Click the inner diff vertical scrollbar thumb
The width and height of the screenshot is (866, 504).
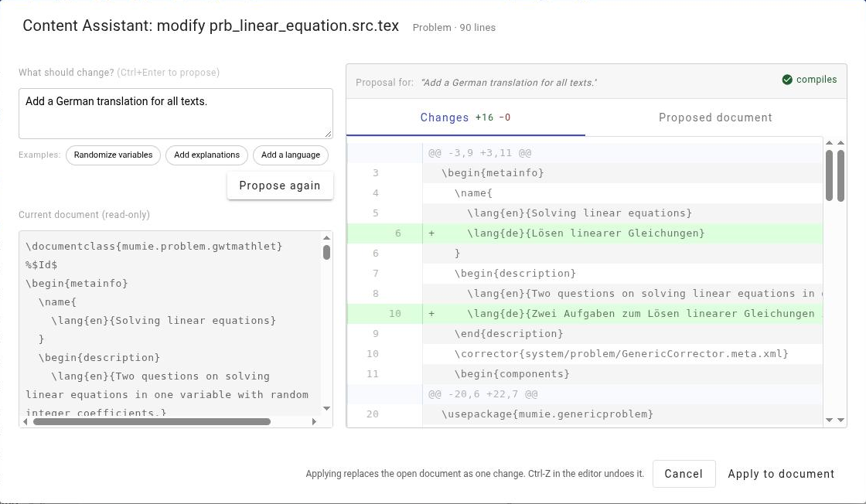click(829, 175)
